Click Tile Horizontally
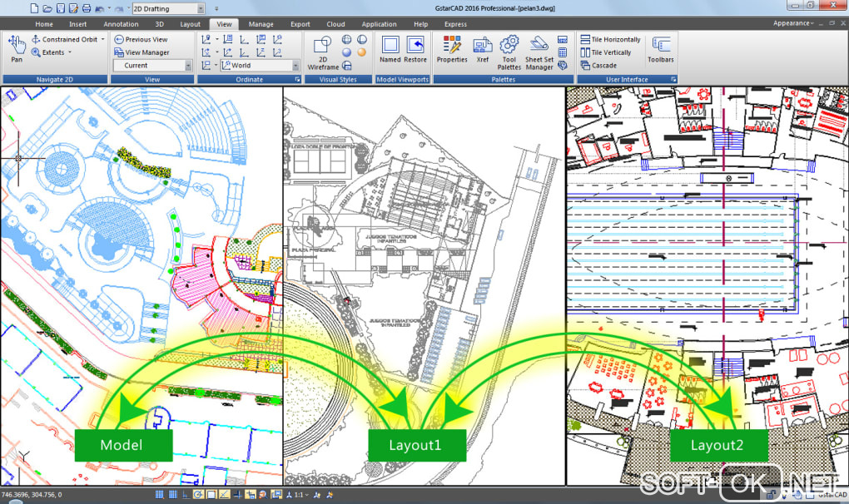Screen dimensions: 849x504 (x=610, y=39)
